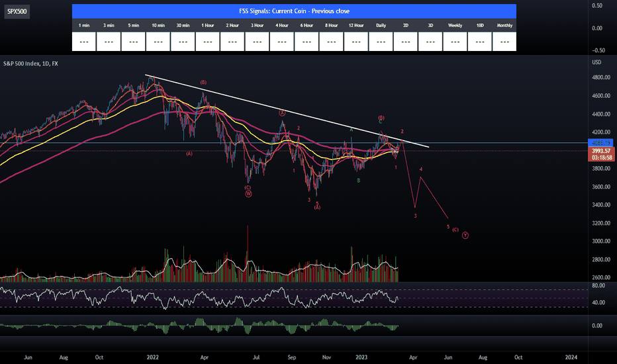This screenshot has height=364, width=617.
Task: Click the 03:18:58 countdown timer
Action: pos(600,158)
